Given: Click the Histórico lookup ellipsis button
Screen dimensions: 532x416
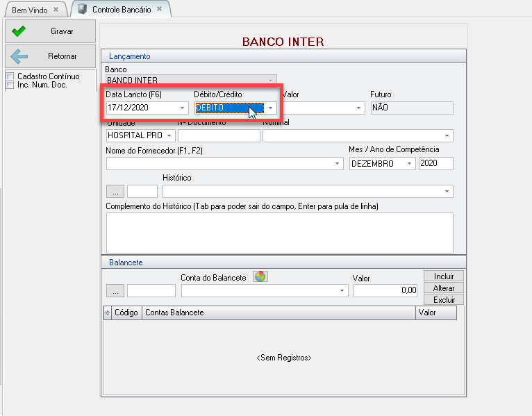Looking at the screenshot, I should (115, 192).
